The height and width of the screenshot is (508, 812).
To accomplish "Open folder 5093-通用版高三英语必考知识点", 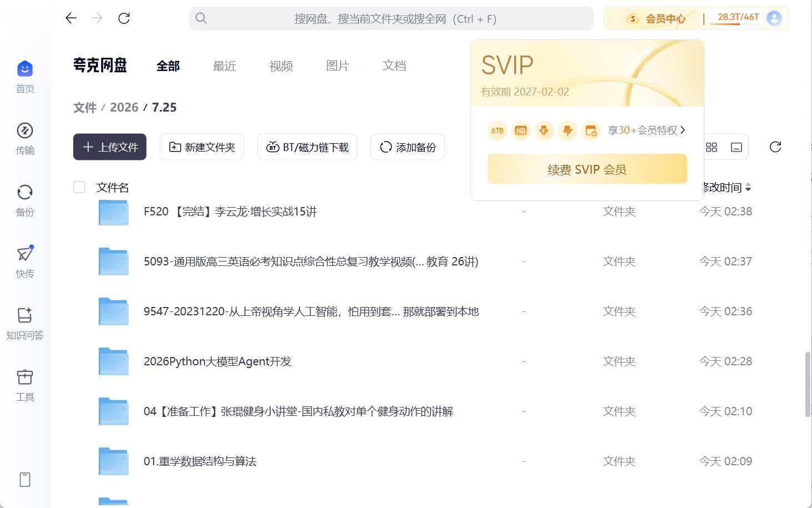I will coord(311,261).
